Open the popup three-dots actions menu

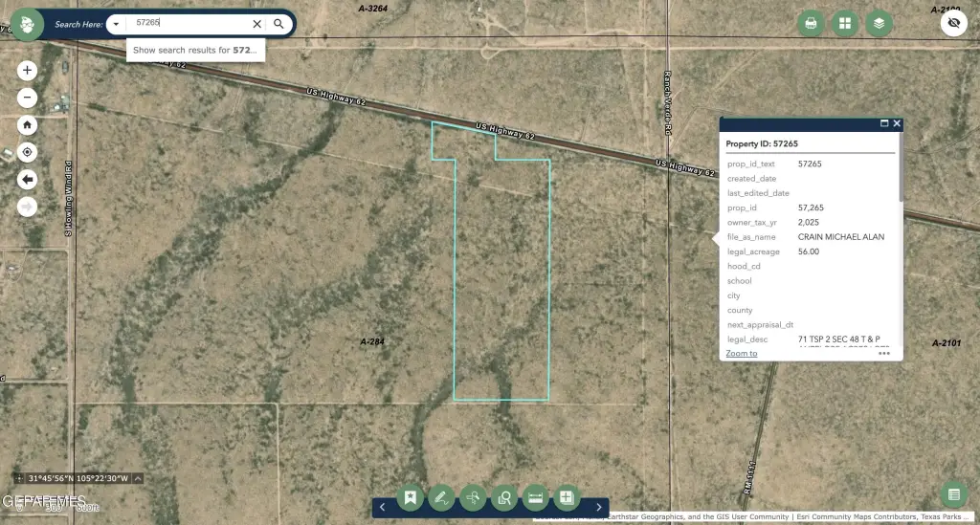[884, 353]
